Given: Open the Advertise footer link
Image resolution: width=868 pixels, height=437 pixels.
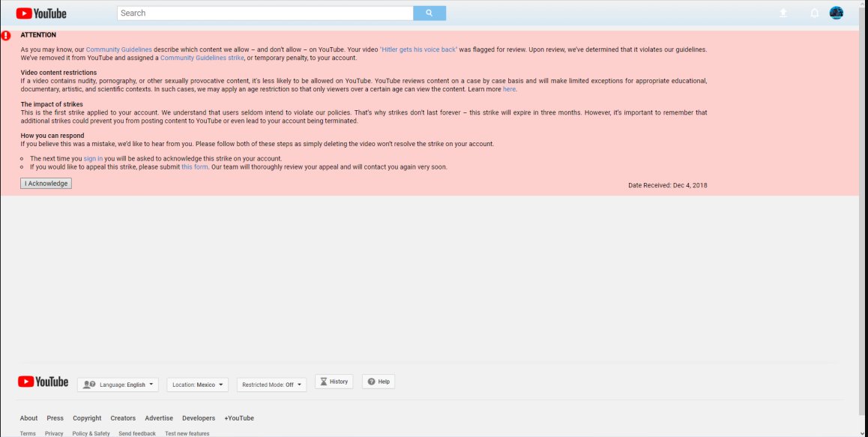Looking at the screenshot, I should [x=159, y=418].
